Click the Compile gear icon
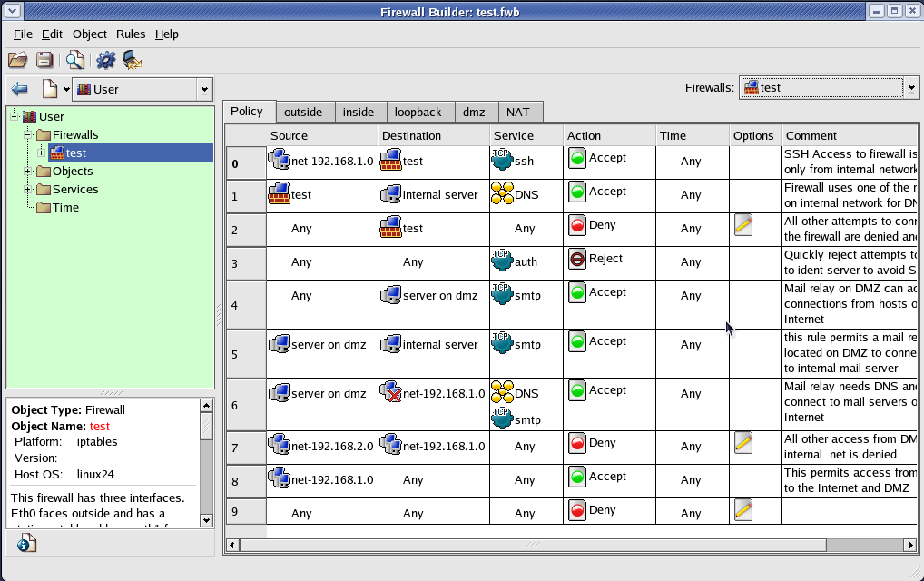 point(106,60)
